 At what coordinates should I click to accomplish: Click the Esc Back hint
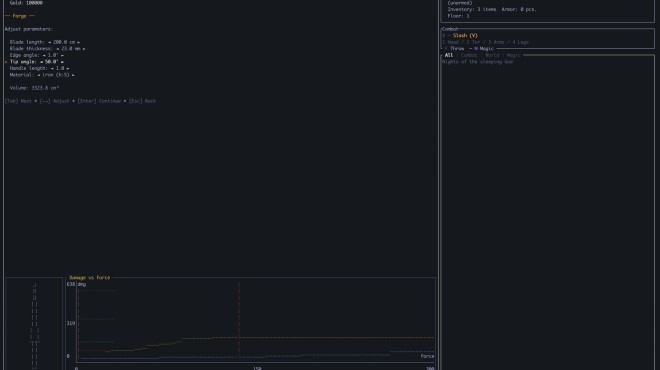[x=142, y=101]
